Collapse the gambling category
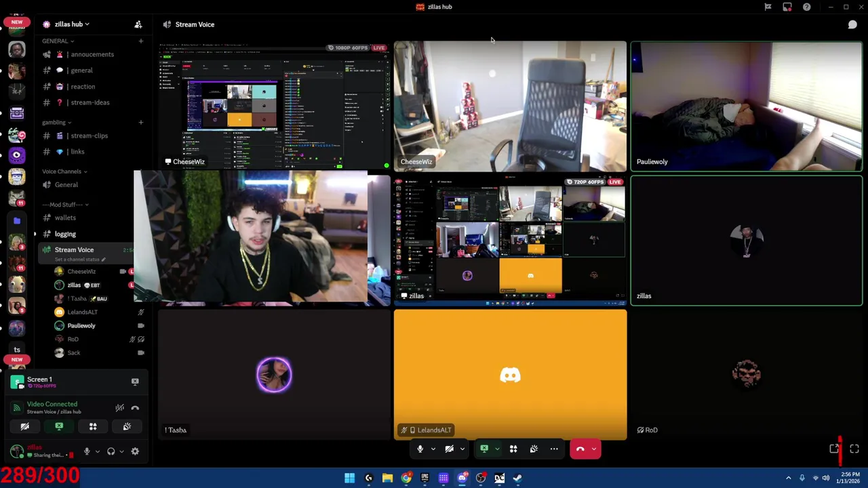868x488 pixels. pos(56,122)
